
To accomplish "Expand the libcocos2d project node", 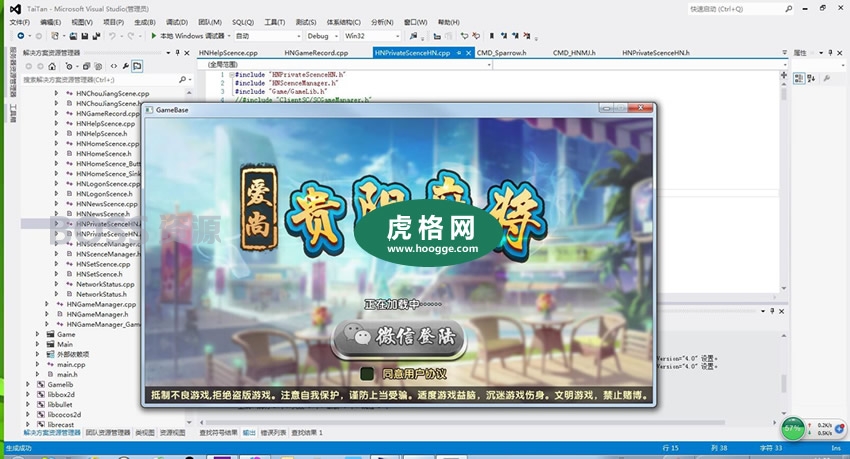I will point(28,415).
